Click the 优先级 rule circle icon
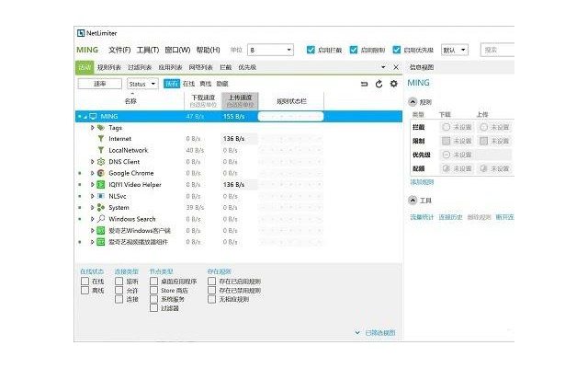This screenshot has height=368, width=588. pos(446,155)
